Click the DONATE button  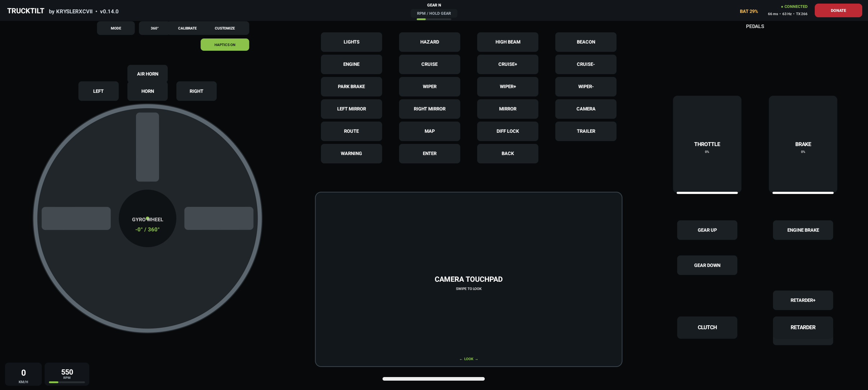838,10
